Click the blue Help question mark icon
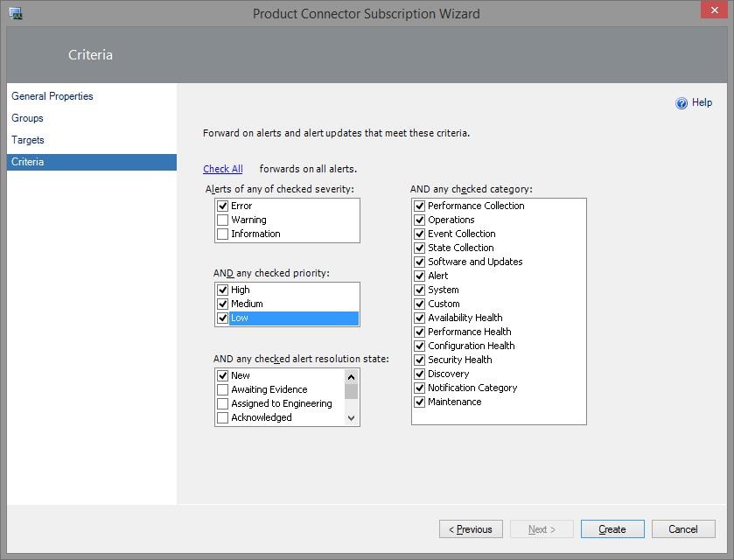Image resolution: width=734 pixels, height=560 pixels. 682,103
